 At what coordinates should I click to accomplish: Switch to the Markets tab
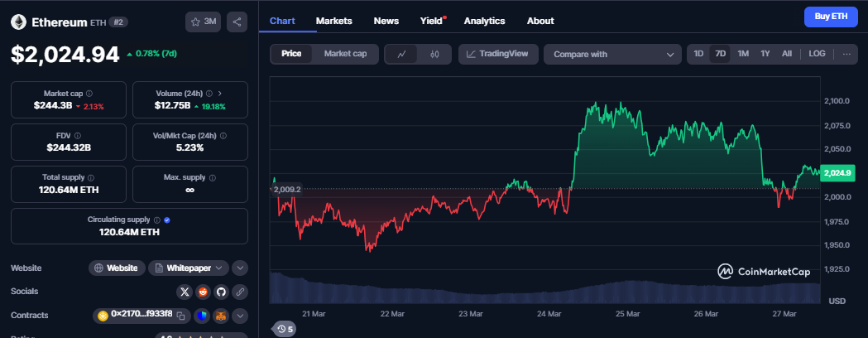coord(333,20)
